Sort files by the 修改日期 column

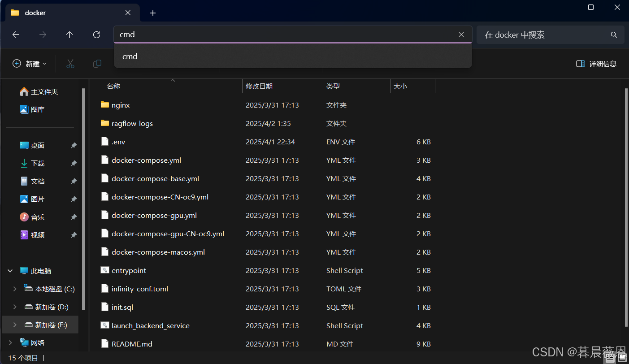click(259, 86)
